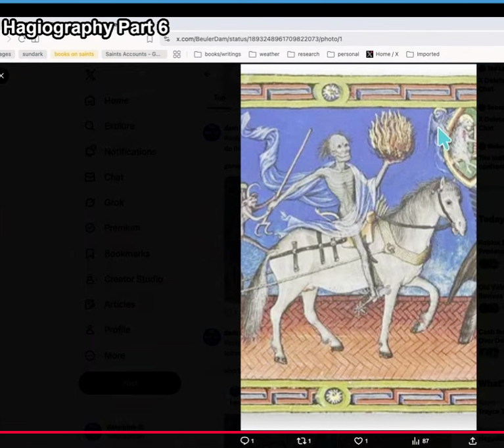Click the browser reload icon
The width and height of the screenshot is (504, 448).
[22, 39]
